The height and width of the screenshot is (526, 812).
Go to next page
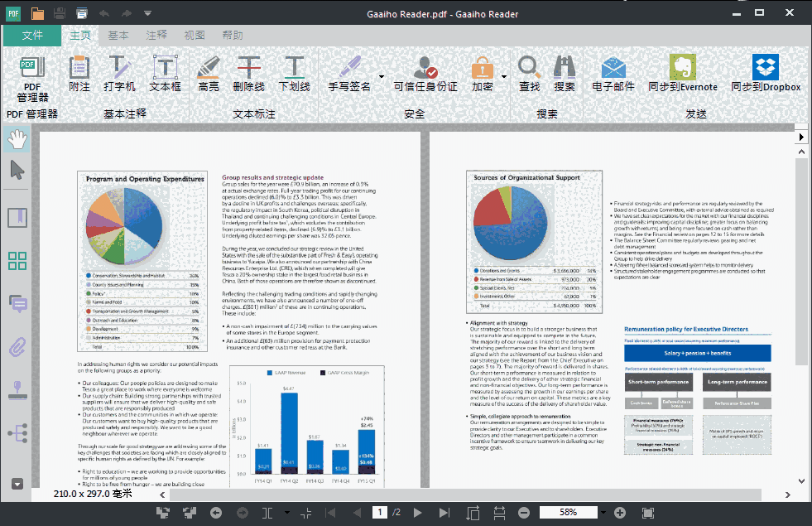point(417,513)
